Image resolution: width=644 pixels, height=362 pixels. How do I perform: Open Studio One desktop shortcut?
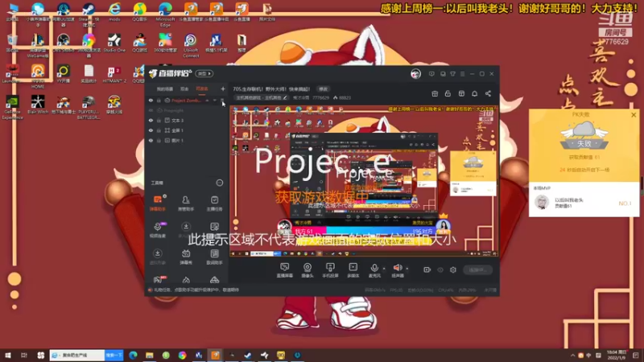pos(114,43)
